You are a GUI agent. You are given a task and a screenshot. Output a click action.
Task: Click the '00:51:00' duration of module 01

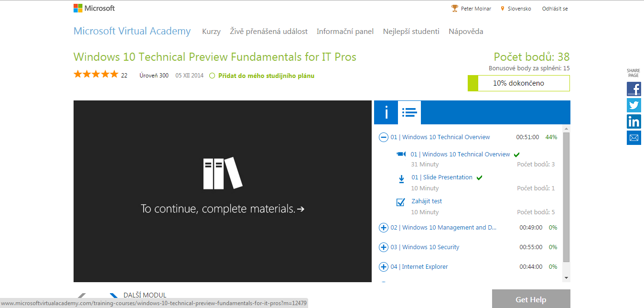coord(527,137)
